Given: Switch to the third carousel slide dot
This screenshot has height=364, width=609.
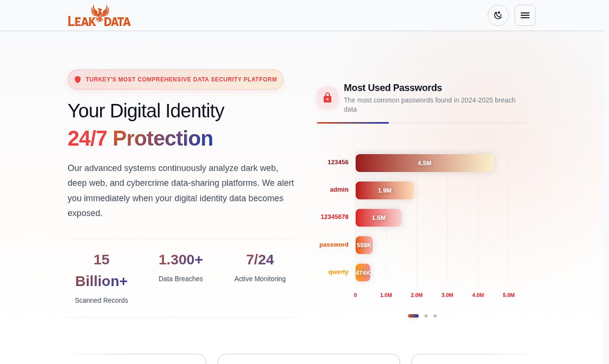Looking at the screenshot, I should 435,316.
